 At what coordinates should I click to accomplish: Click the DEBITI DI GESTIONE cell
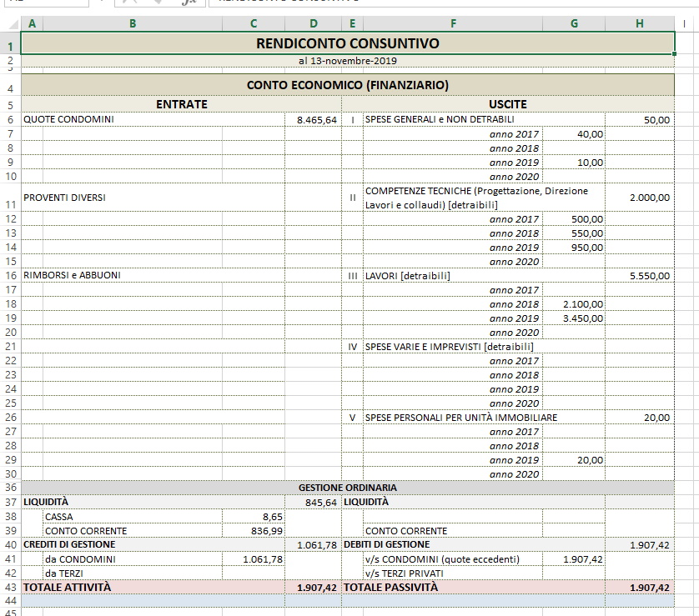474,545
